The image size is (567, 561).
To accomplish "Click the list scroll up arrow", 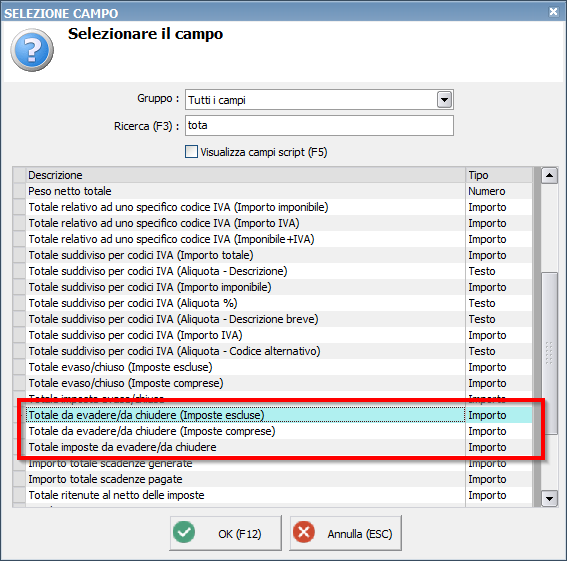I will (x=549, y=175).
